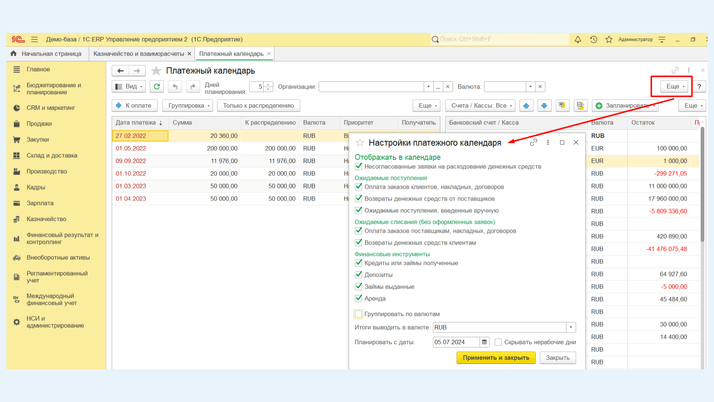Select Продажи in the sidebar menu
714x402 pixels.
[x=39, y=124]
